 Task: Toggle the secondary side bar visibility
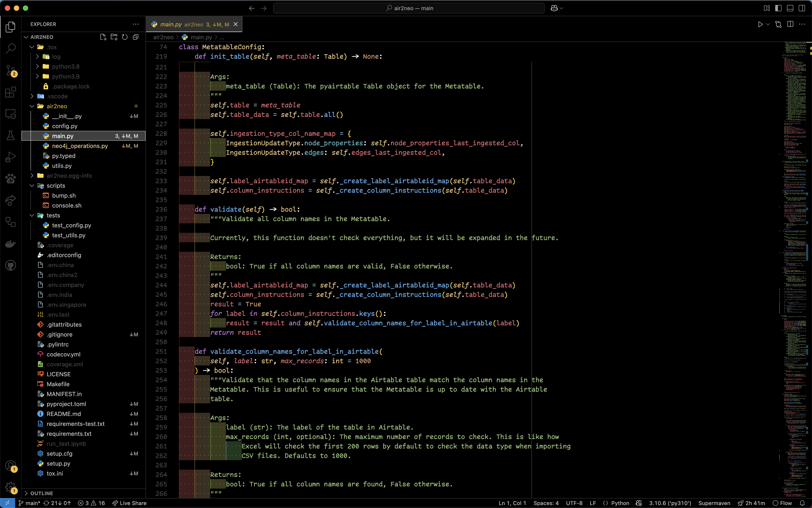click(802, 8)
